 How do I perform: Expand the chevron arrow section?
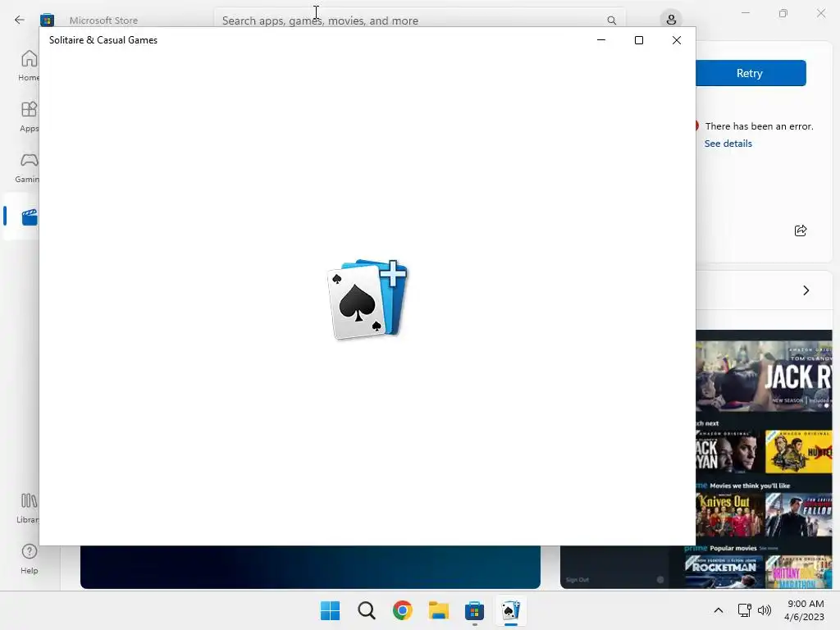pos(806,290)
